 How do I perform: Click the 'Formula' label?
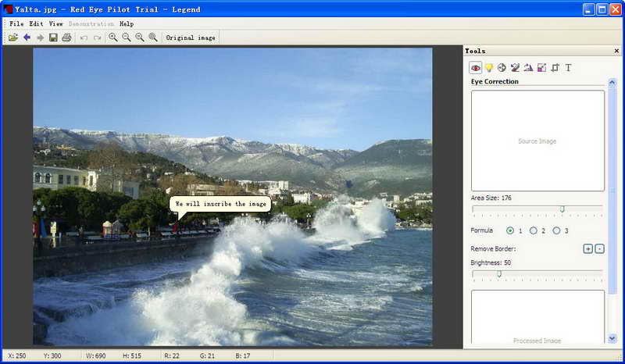pyautogui.click(x=481, y=230)
